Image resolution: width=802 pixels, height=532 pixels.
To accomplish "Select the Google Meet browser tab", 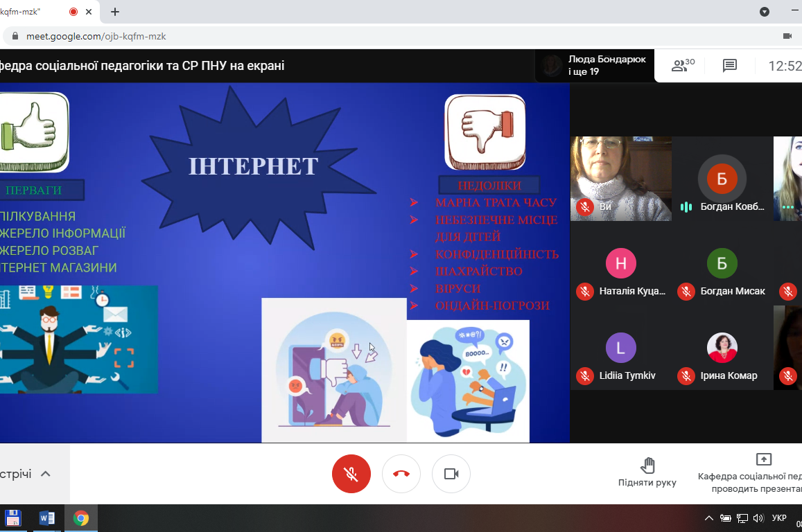I will pos(35,12).
